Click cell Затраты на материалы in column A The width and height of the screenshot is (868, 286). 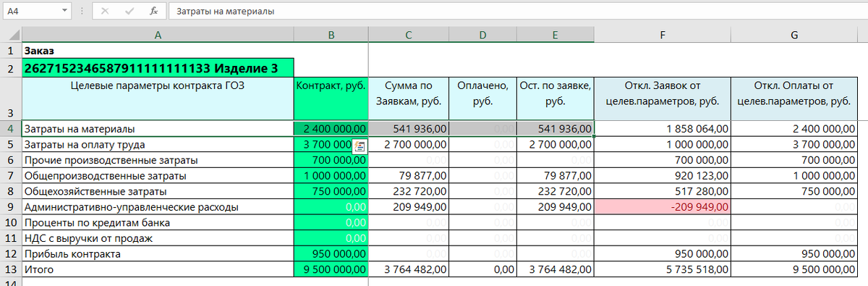158,128
